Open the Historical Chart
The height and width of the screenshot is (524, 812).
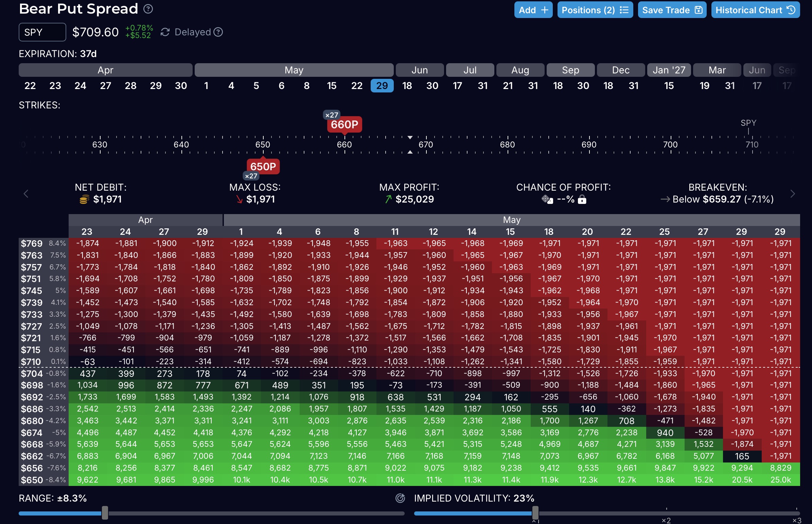tap(755, 10)
